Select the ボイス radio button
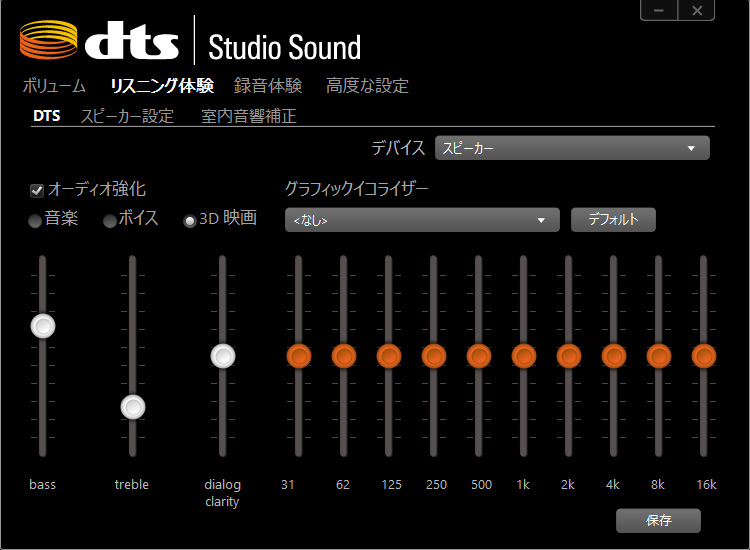 tap(110, 220)
